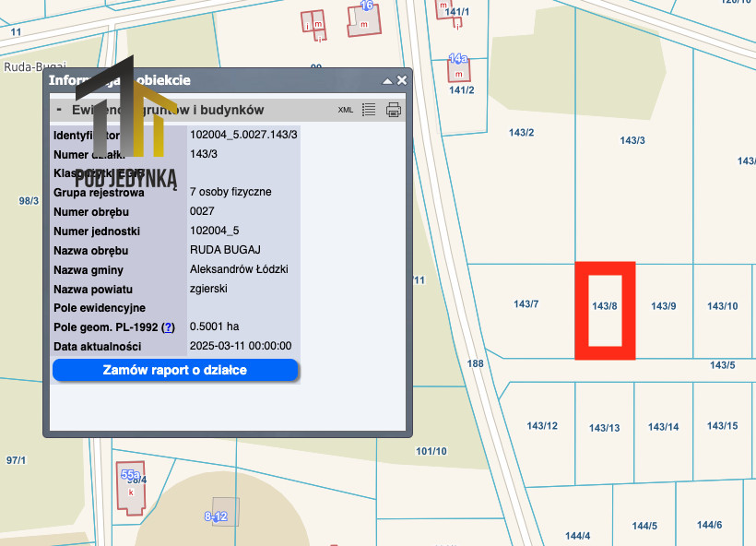Select parcel 143/3 label on the map

(632, 140)
